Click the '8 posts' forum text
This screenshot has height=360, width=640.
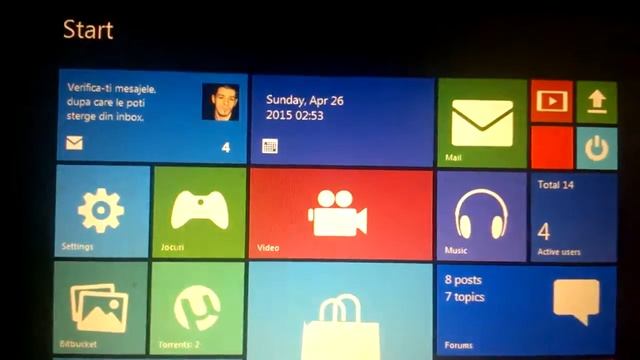click(463, 280)
